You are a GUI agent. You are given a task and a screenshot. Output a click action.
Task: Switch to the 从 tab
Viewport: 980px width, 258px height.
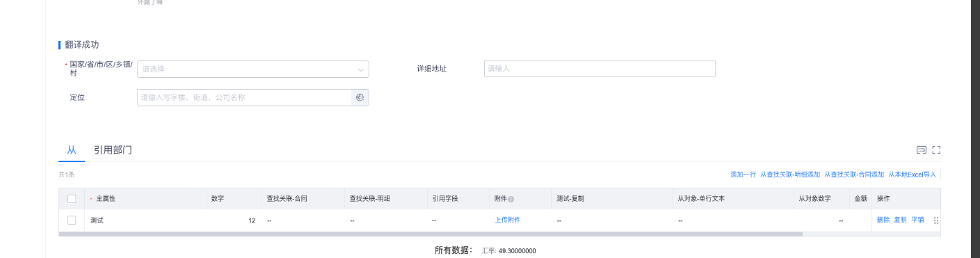(x=72, y=150)
